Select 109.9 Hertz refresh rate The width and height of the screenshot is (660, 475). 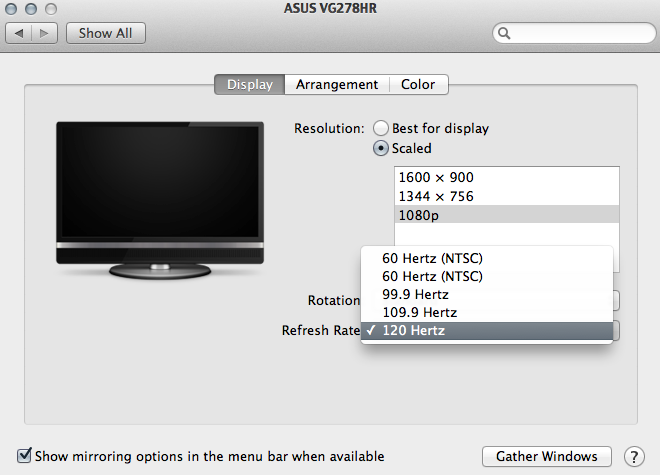[x=487, y=312]
